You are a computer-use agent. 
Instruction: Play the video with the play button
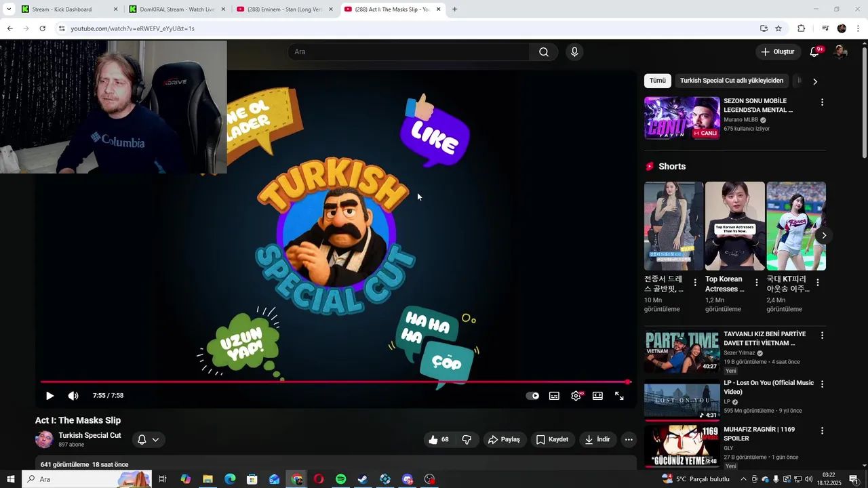click(x=50, y=396)
